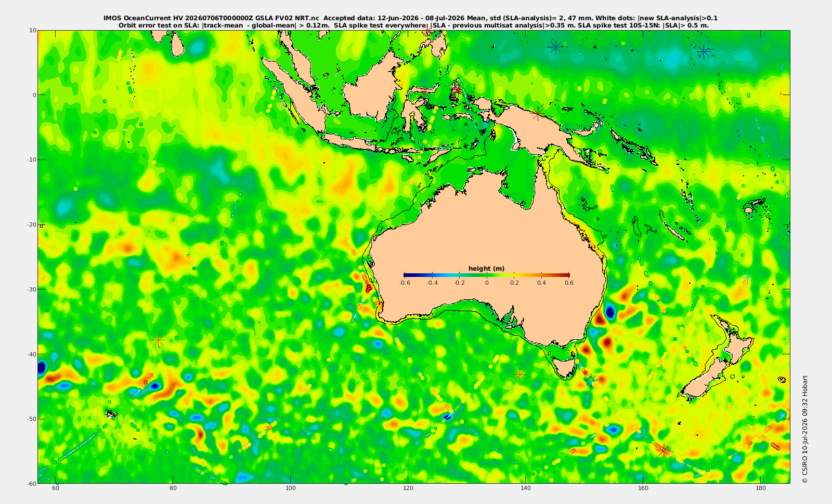832x504 pixels.
Task: Click the colorbar tick label '-0.6'
Action: coord(405,283)
